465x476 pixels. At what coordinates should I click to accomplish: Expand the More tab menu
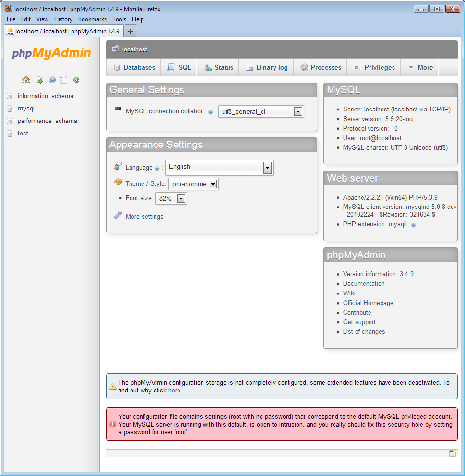[420, 67]
